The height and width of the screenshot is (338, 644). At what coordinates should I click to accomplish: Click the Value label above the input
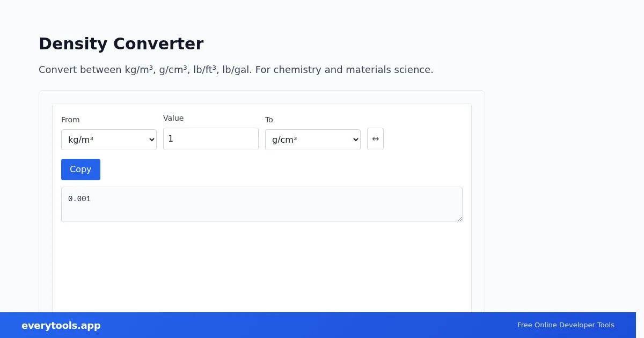point(173,118)
